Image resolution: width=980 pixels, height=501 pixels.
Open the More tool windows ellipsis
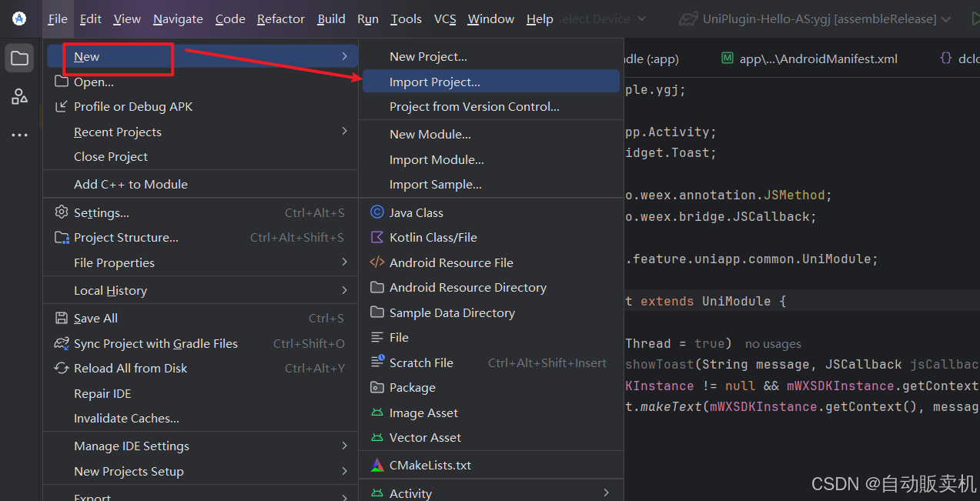tap(19, 135)
